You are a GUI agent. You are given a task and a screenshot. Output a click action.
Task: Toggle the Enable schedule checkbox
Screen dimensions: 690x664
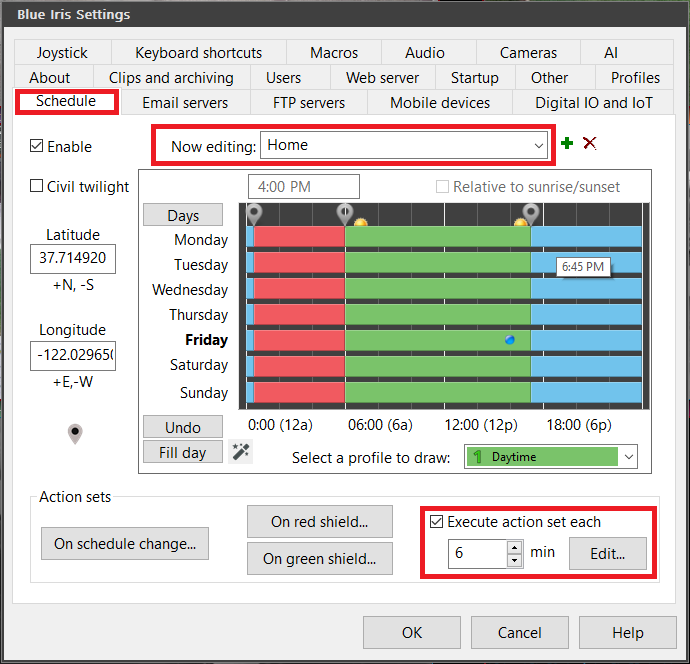tap(37, 146)
